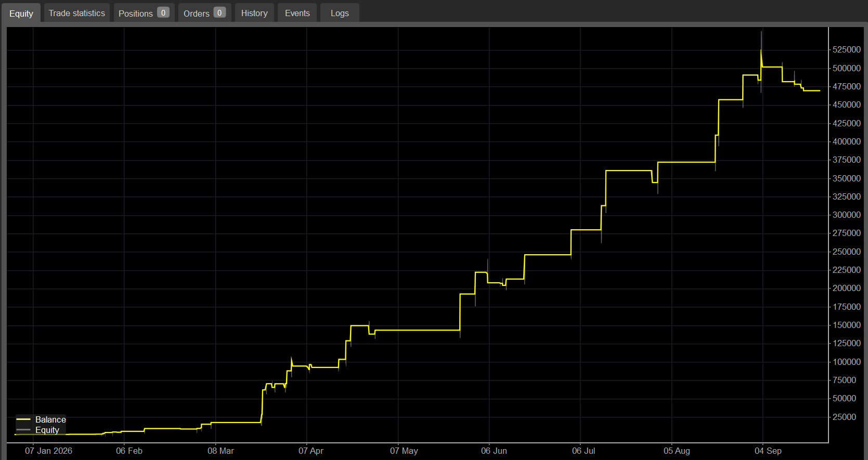Select the 400000 axis value
Viewport: 868px width, 460px height.
coord(847,141)
